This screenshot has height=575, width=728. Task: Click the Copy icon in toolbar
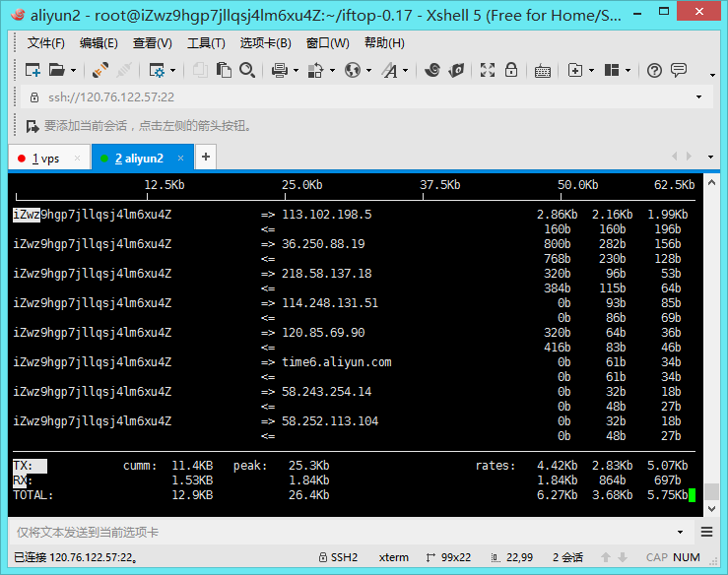tap(200, 71)
